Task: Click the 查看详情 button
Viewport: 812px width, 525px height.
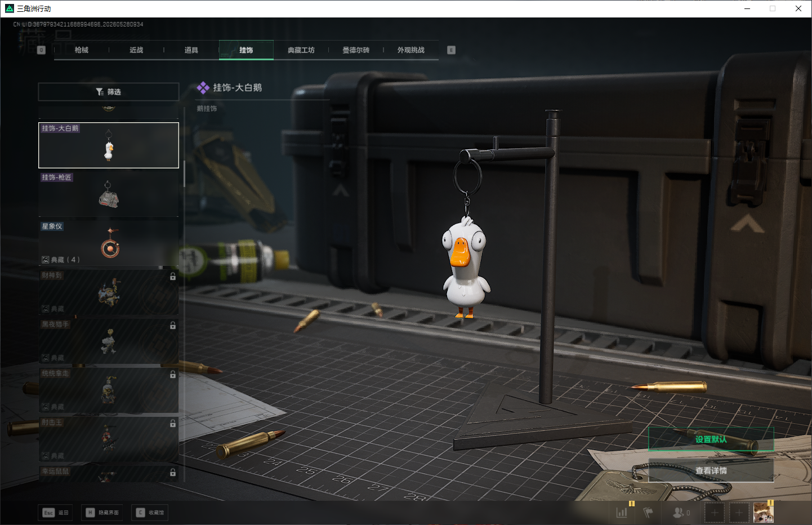Action: [711, 470]
